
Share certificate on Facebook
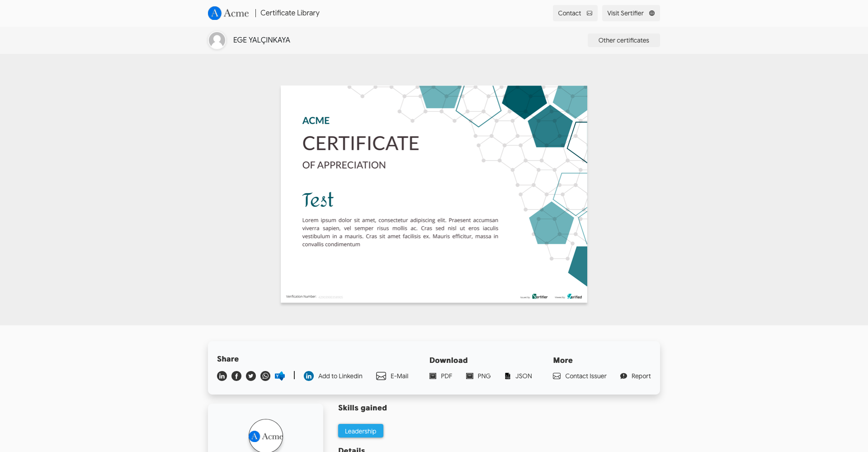[x=236, y=376]
